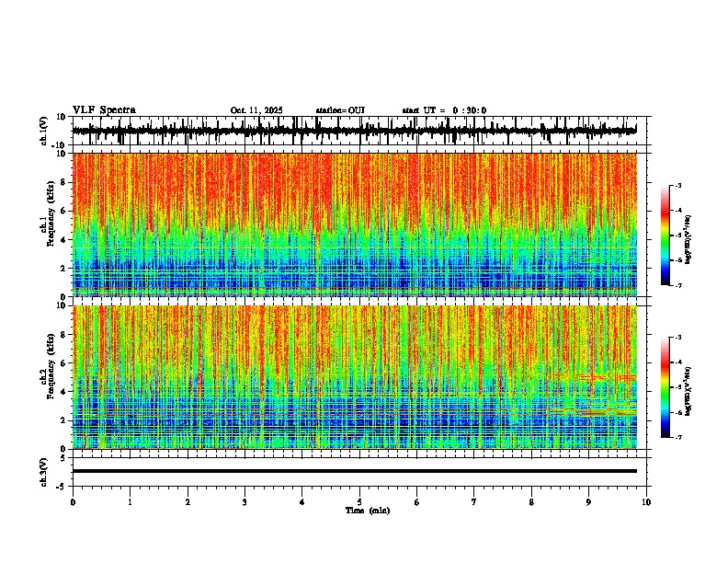Click the ch.1 color bar log(PSD) label
The height and width of the screenshot is (563, 728).
[x=688, y=240]
